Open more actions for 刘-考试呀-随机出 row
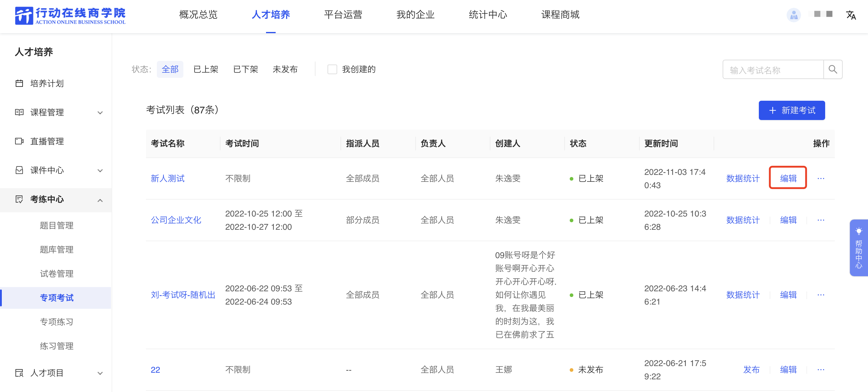The height and width of the screenshot is (392, 868). 821,295
